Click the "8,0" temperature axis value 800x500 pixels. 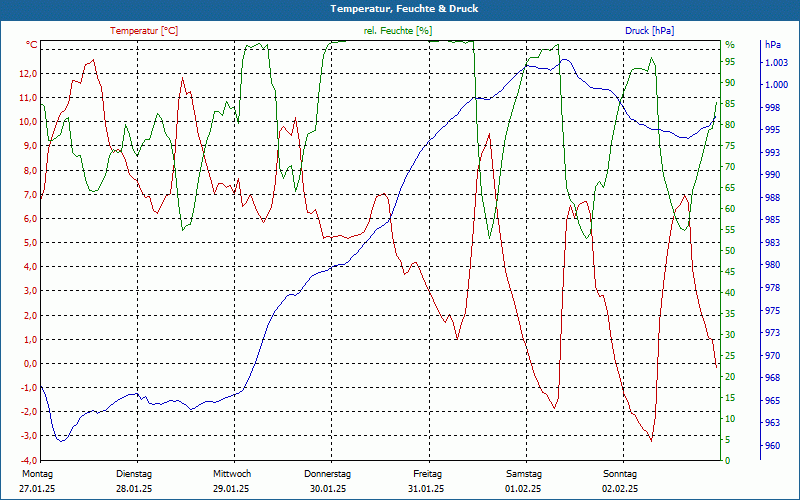(x=30, y=170)
